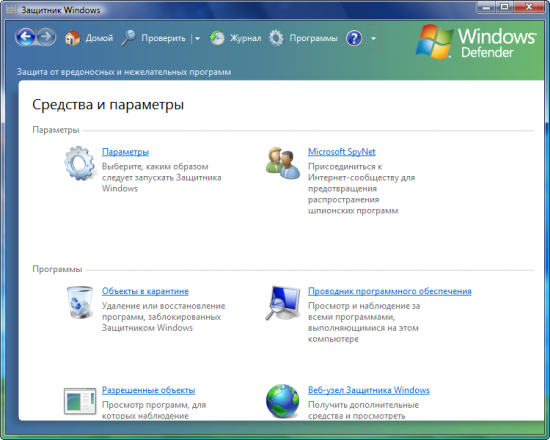Screen dimensions: 550x440
Task: Go back with the blue Back arrow
Action: (x=26, y=37)
